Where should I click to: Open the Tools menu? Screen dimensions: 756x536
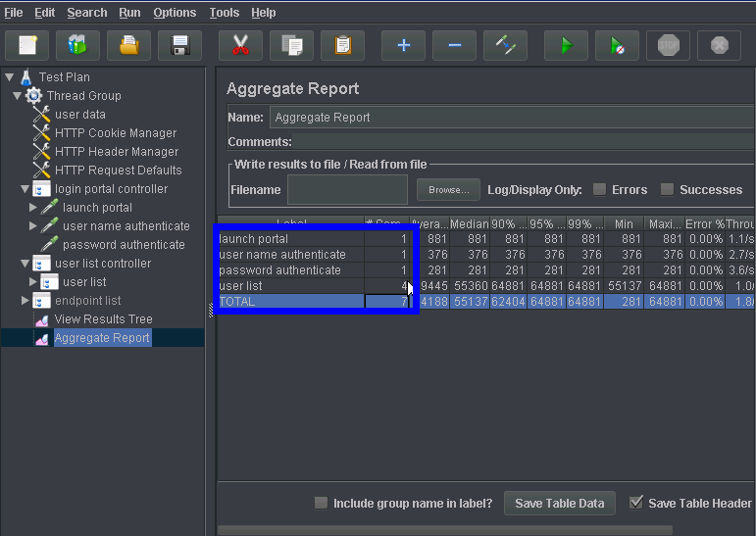point(225,13)
